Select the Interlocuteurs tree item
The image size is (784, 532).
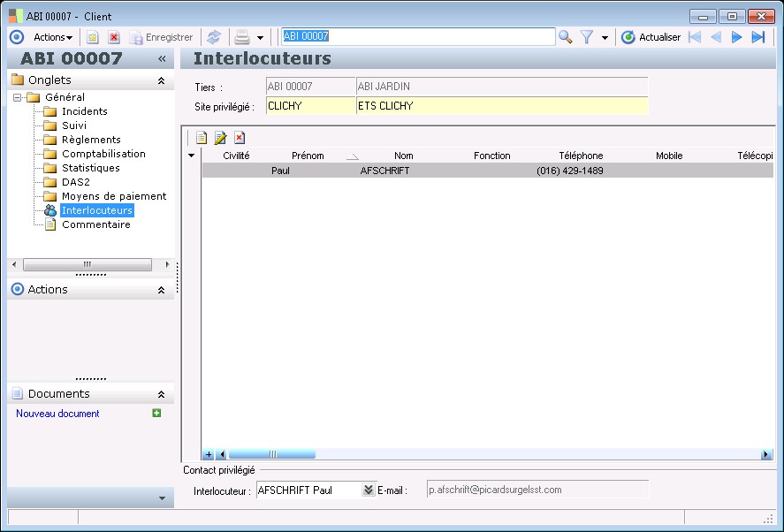pyautogui.click(x=97, y=210)
